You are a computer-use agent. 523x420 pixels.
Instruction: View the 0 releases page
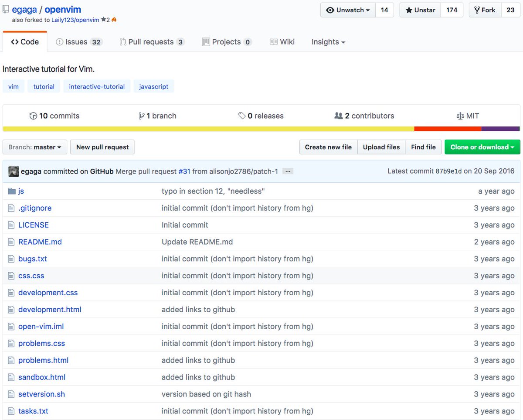tap(261, 116)
